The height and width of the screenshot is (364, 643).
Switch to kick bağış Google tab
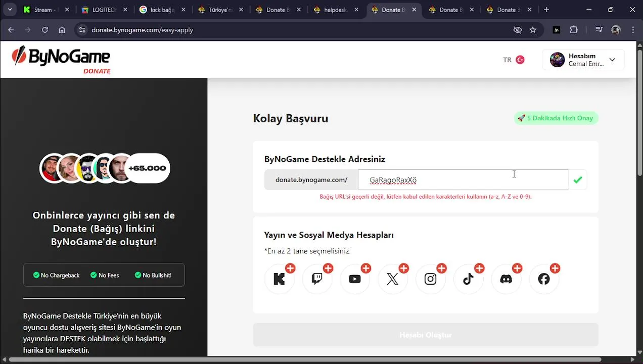coord(161,10)
